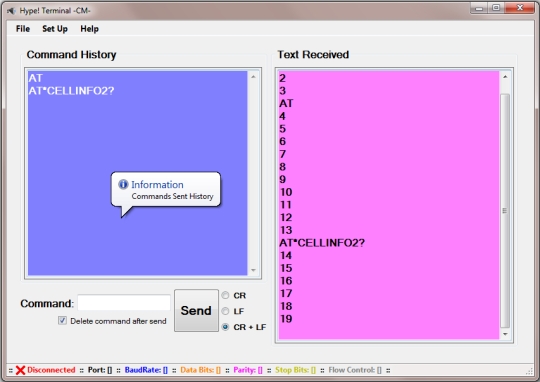Click Text Received scroll up arrow
Image resolution: width=540 pixels, height=382 pixels.
tap(505, 77)
